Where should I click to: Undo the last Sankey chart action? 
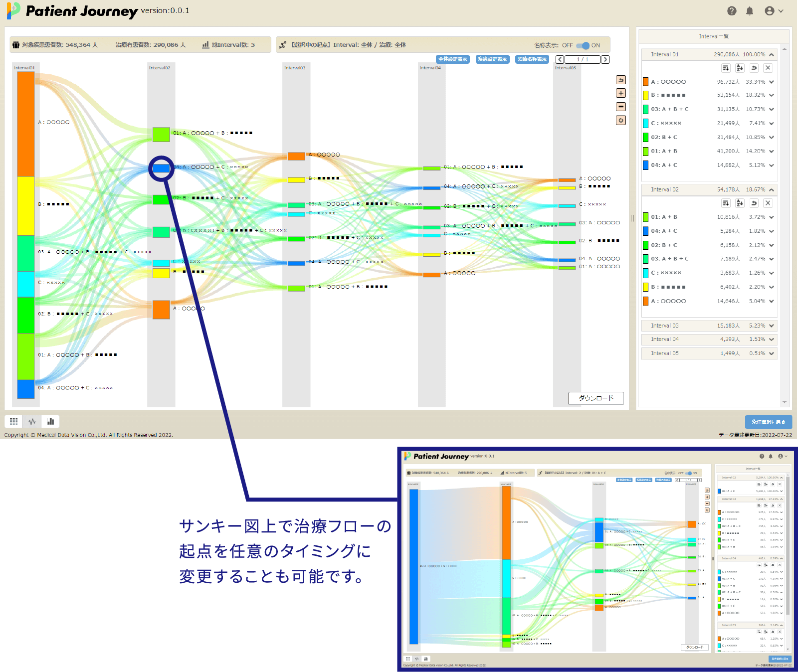[x=621, y=80]
